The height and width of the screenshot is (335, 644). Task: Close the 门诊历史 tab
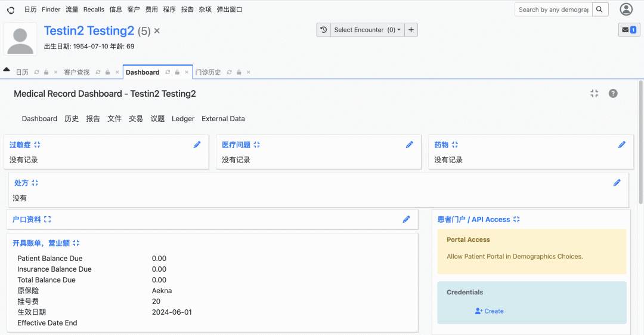coord(249,72)
